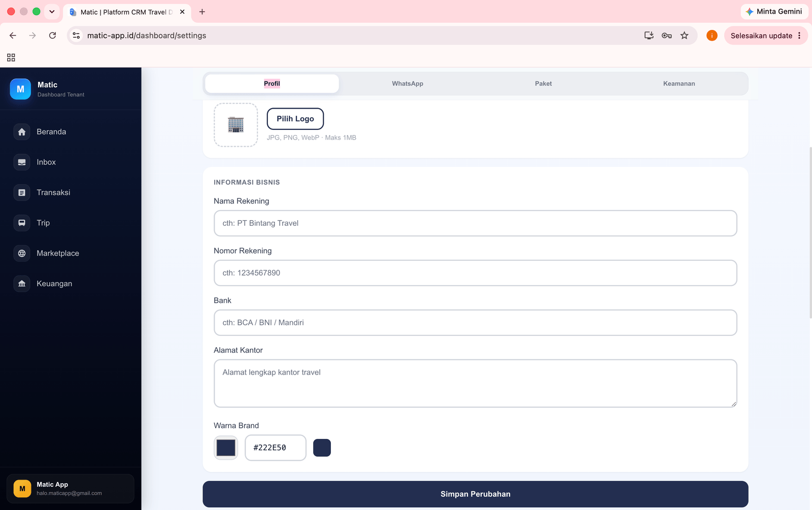Focus the Nomor Rekening field
The height and width of the screenshot is (510, 812).
[x=476, y=273]
